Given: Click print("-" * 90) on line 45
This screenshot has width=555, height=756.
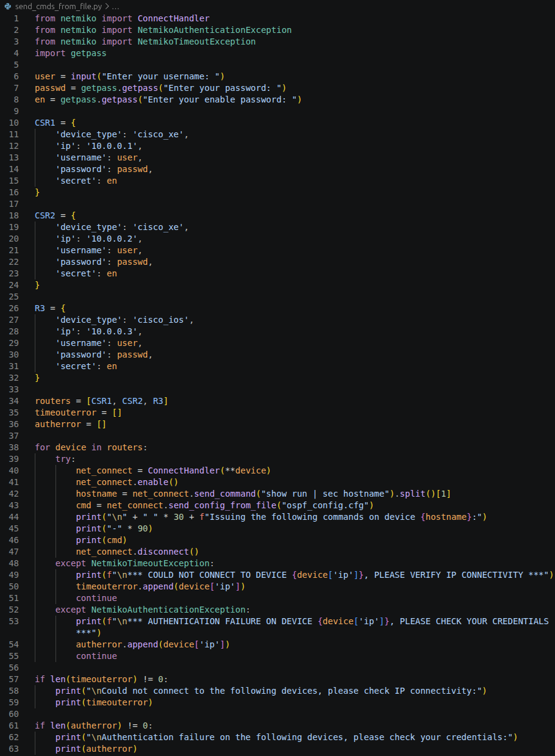Looking at the screenshot, I should click(x=115, y=528).
